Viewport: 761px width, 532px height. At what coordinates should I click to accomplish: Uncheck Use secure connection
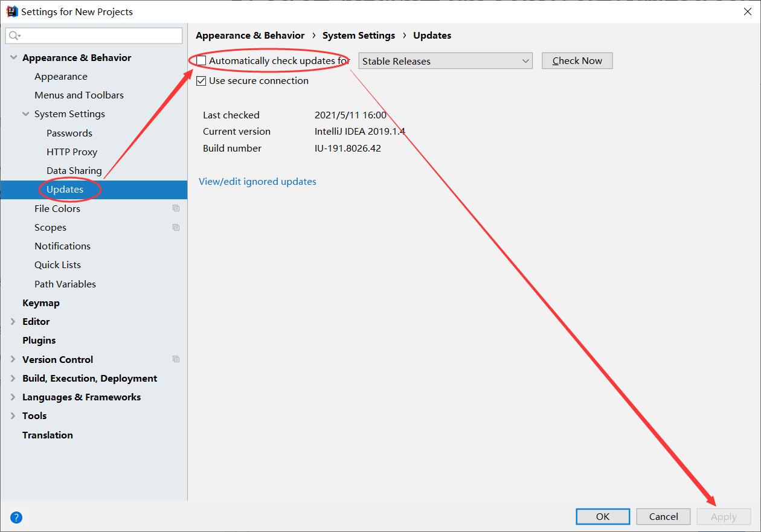click(x=201, y=81)
